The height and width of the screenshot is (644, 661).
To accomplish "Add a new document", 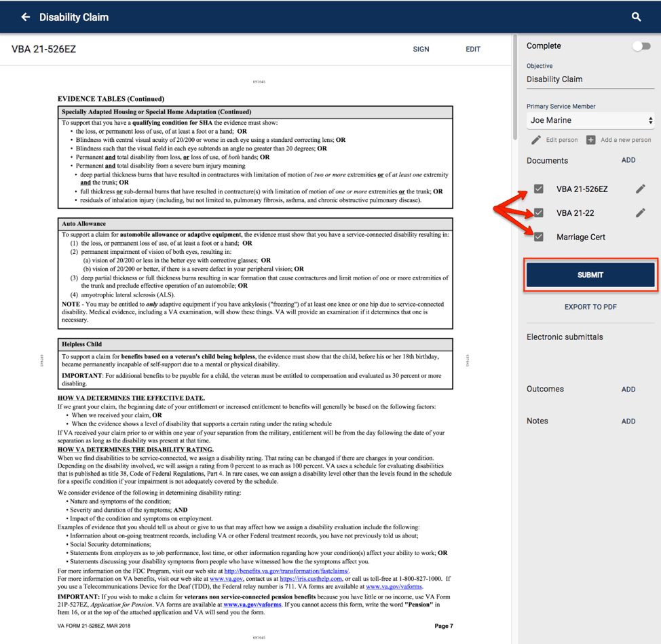I will pos(628,160).
